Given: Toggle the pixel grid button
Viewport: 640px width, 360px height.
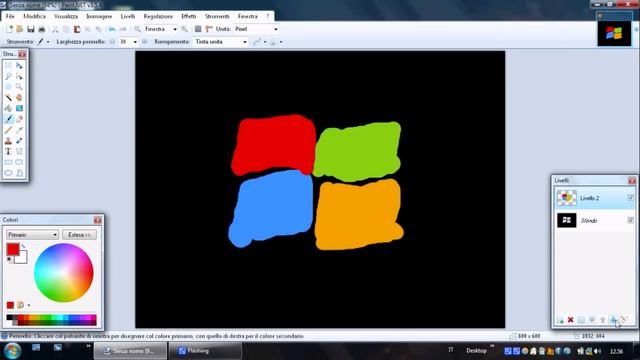Looking at the screenshot, I should pyautogui.click(x=198, y=29).
